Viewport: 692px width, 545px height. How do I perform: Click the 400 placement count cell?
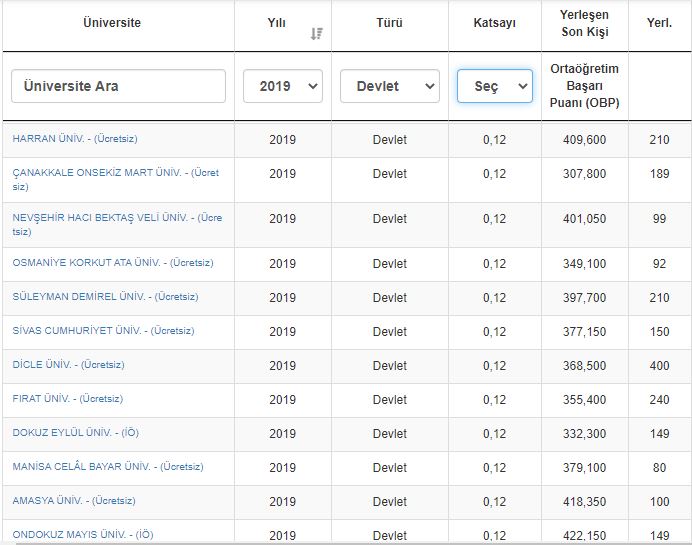pyautogui.click(x=660, y=366)
